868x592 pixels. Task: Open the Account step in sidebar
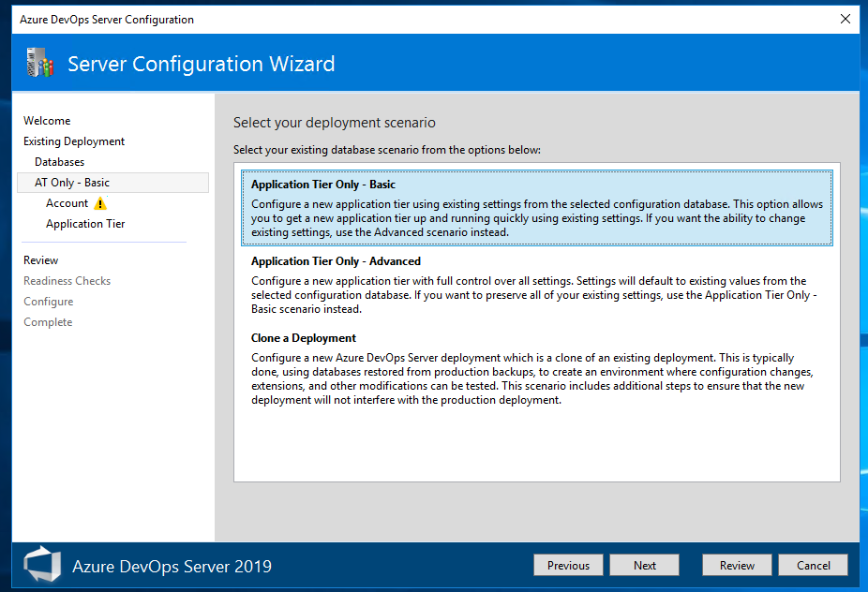click(x=67, y=203)
